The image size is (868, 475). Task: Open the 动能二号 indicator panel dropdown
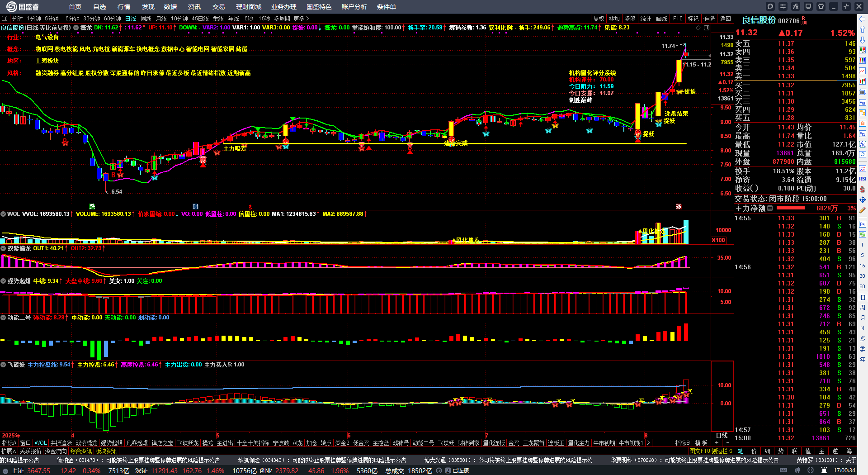4,318
